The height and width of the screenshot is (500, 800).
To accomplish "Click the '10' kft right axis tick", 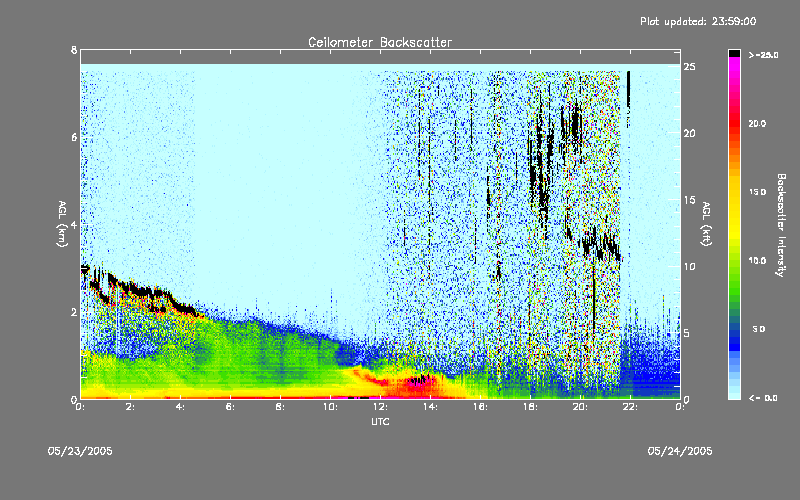I will [x=689, y=266].
